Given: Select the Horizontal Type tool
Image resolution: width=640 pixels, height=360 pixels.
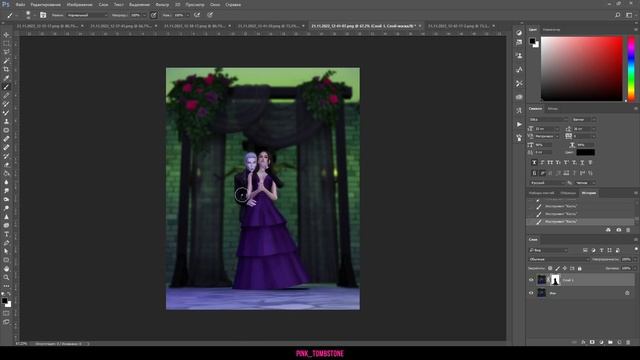Looking at the screenshot, I should (x=6, y=234).
